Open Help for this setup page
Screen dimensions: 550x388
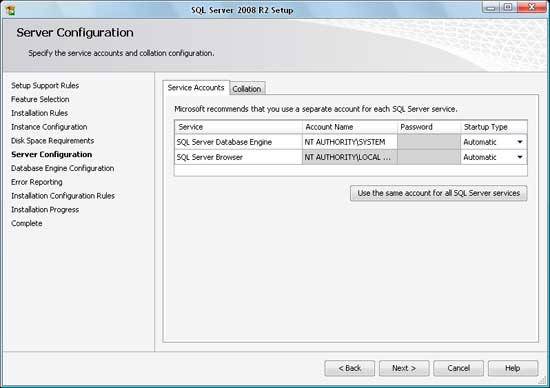point(512,368)
